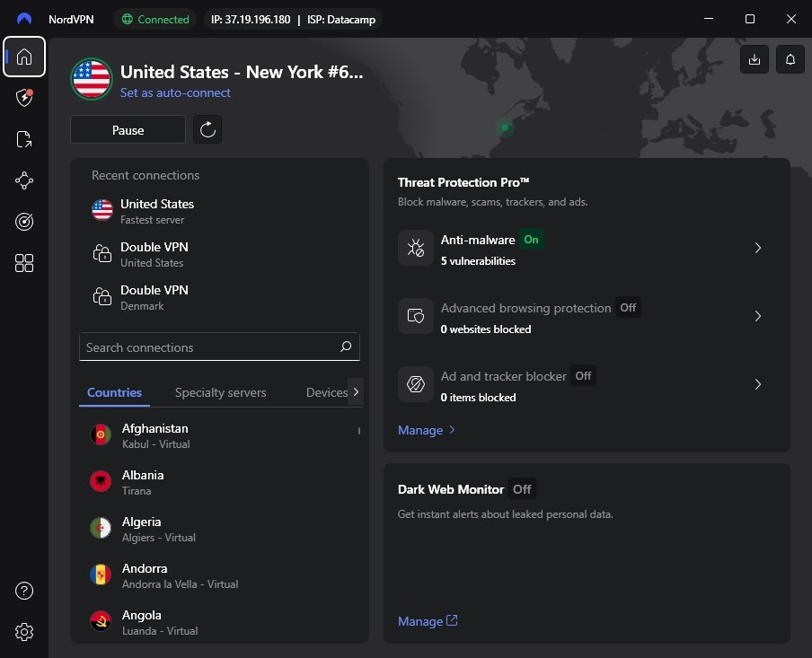Open Manage link under Threat Protection Pro
The image size is (812, 658).
[x=426, y=430]
